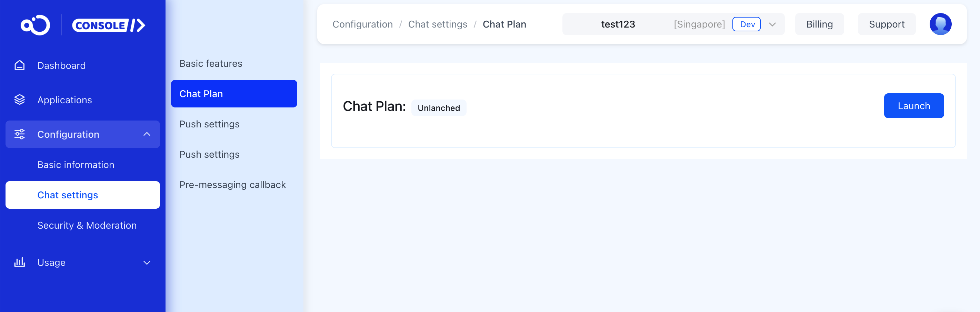Open the Billing page
Viewport: 980px width, 312px height.
(819, 24)
